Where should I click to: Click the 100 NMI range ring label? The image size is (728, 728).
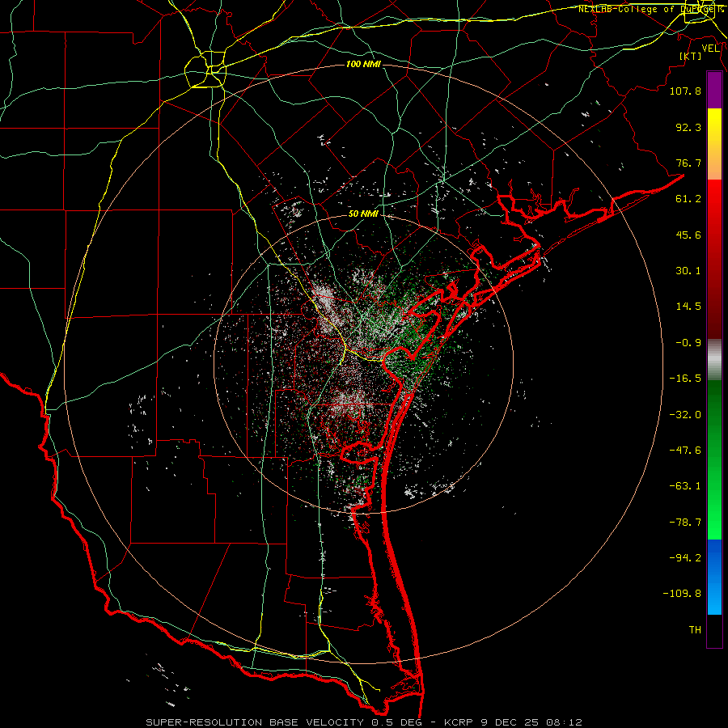pyautogui.click(x=363, y=64)
